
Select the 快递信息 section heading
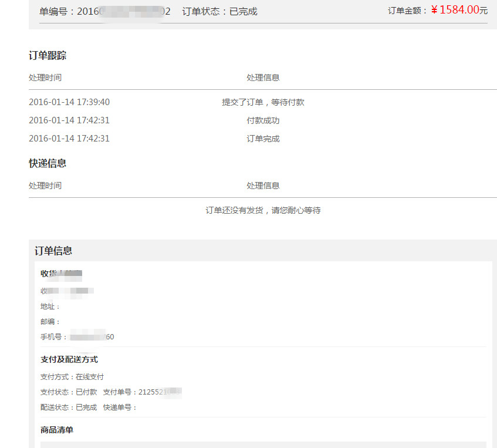pyautogui.click(x=48, y=163)
